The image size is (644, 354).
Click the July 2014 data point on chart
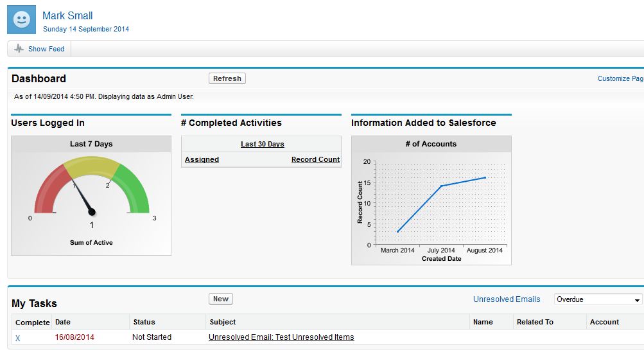[x=441, y=186]
